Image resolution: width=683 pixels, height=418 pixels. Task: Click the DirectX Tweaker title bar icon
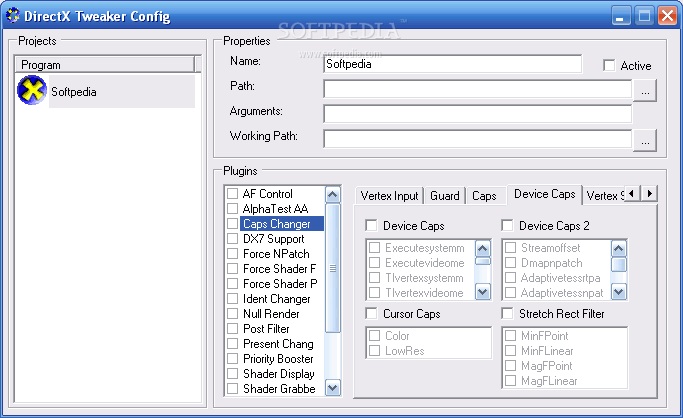point(13,15)
